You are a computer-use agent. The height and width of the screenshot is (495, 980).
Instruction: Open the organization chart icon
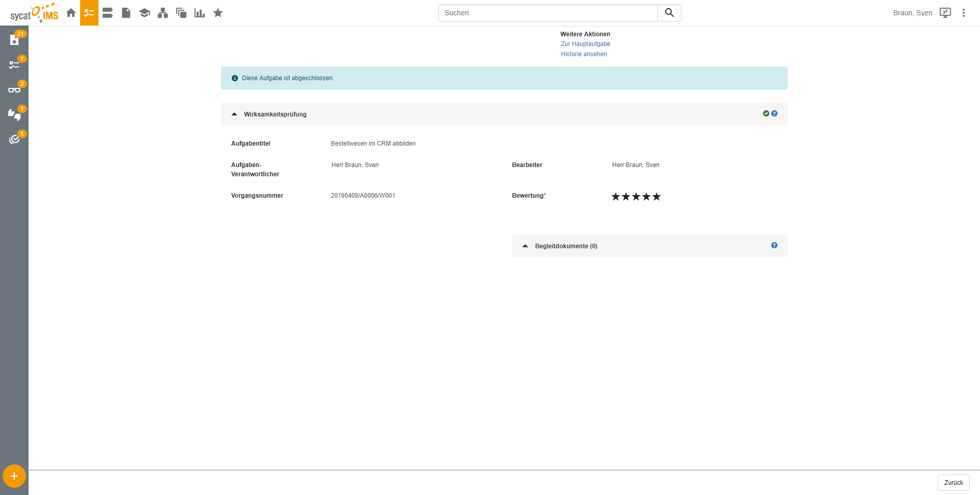163,13
